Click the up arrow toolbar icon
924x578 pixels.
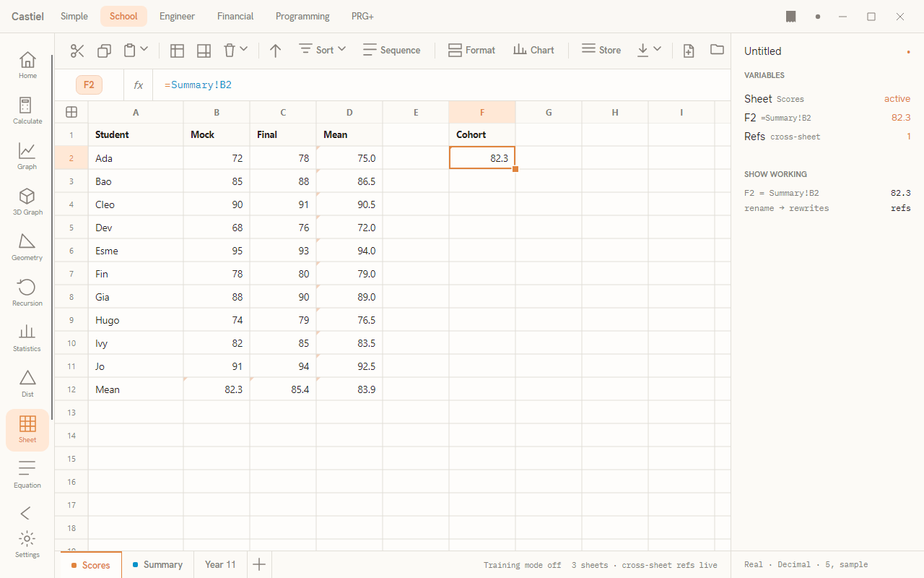point(275,51)
